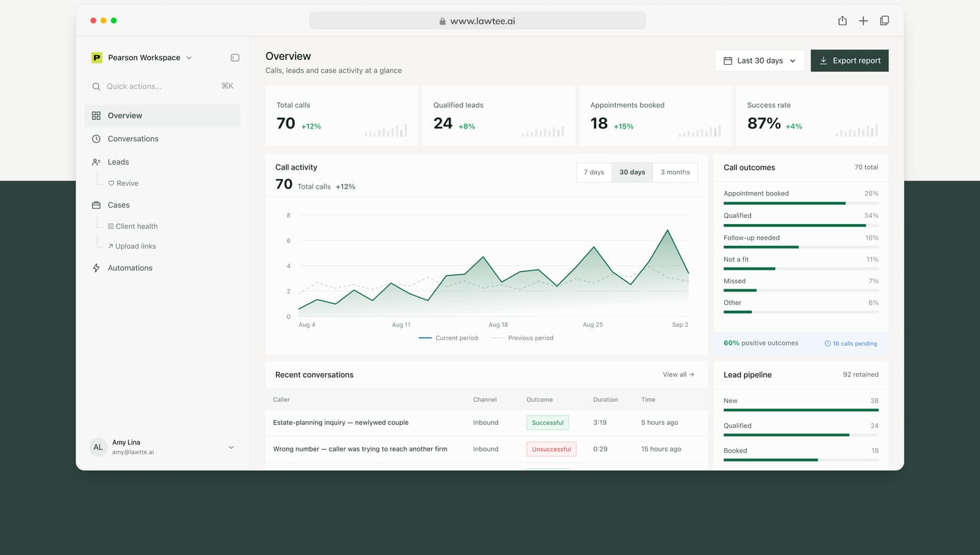Click the Conversations clock icon

(96, 139)
